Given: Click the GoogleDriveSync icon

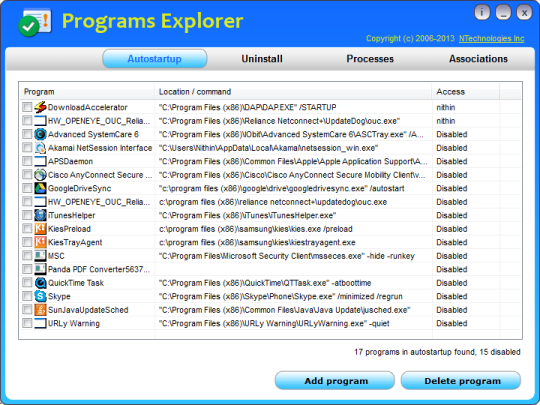Looking at the screenshot, I should [x=40, y=188].
